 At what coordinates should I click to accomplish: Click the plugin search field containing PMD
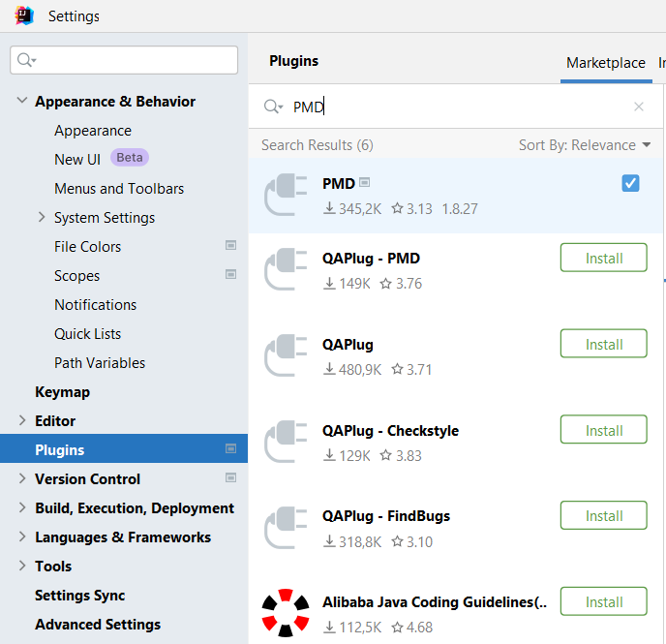(455, 107)
